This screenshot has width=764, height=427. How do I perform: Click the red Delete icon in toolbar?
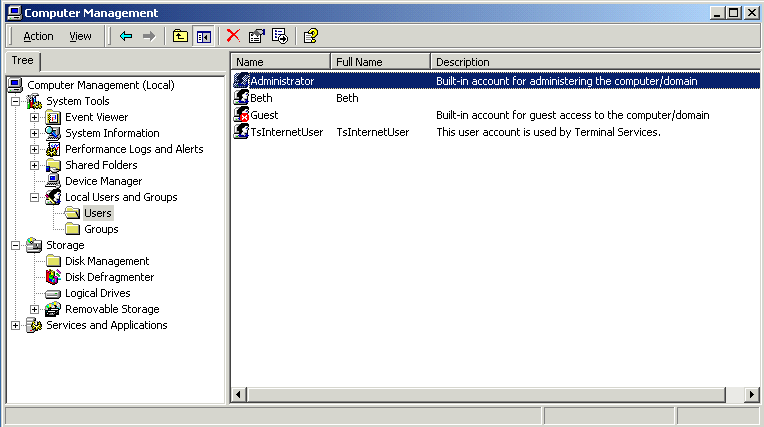click(x=233, y=36)
